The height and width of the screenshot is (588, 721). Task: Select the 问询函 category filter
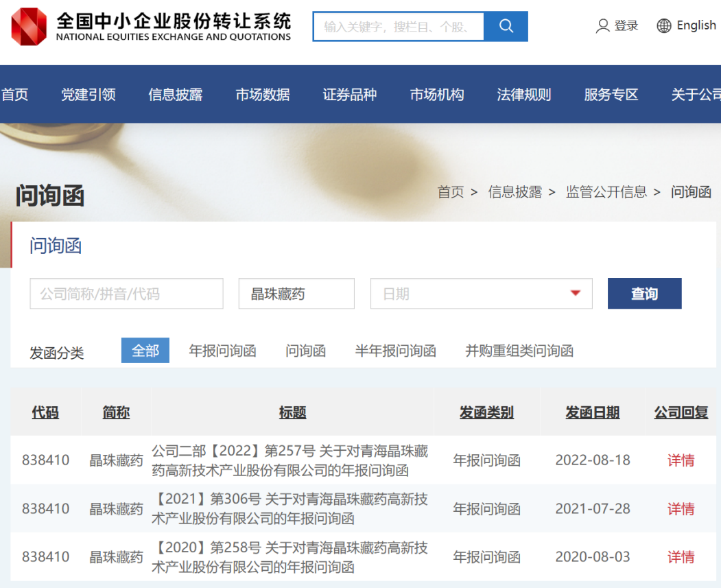pyautogui.click(x=306, y=351)
